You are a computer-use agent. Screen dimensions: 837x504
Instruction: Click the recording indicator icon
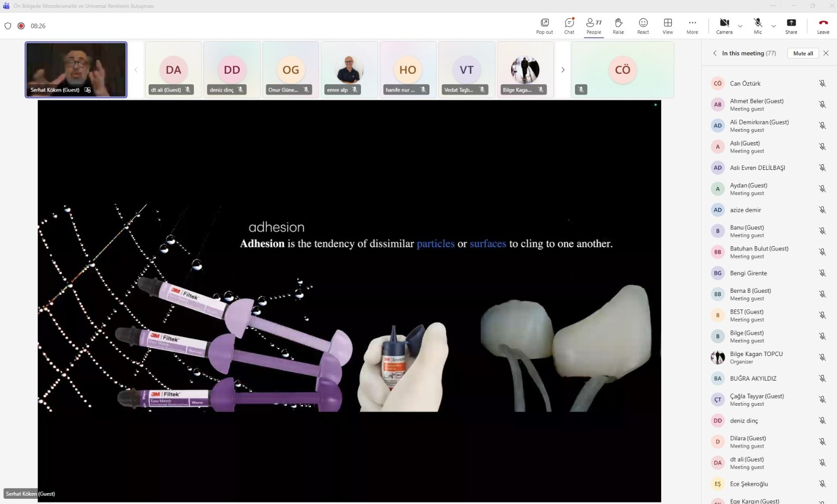[21, 26]
